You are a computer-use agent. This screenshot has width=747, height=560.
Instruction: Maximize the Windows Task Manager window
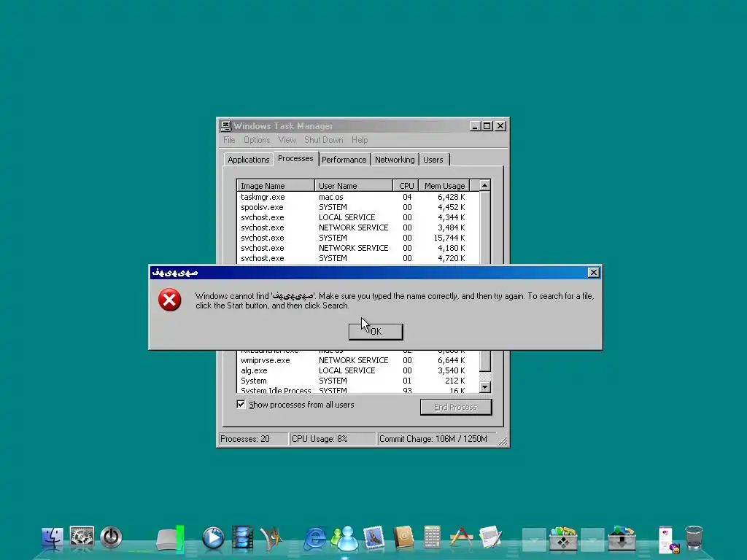point(487,126)
